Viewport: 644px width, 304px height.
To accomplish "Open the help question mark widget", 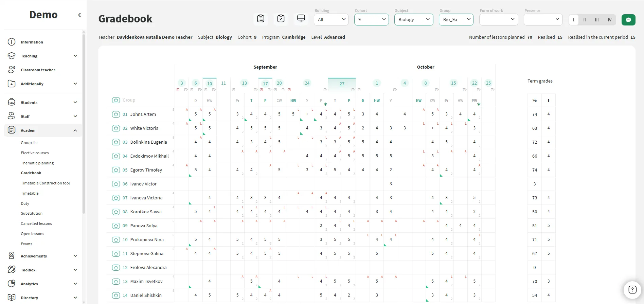I will 632,290.
